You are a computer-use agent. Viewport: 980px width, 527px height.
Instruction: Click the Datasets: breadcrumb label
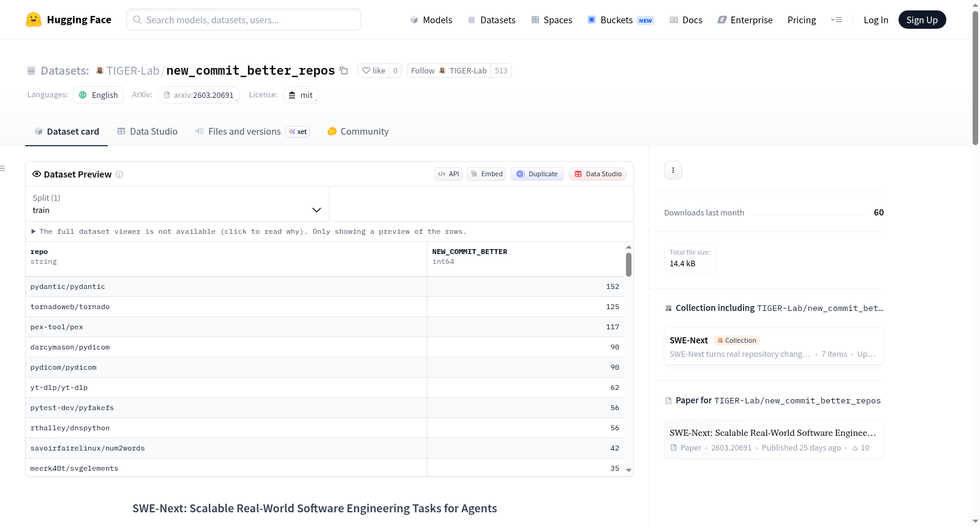(x=65, y=70)
